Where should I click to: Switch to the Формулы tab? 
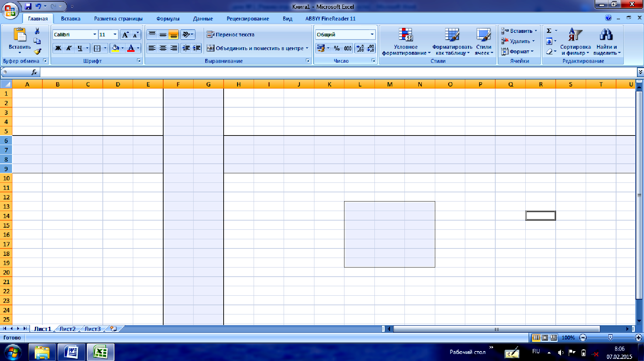point(168,19)
